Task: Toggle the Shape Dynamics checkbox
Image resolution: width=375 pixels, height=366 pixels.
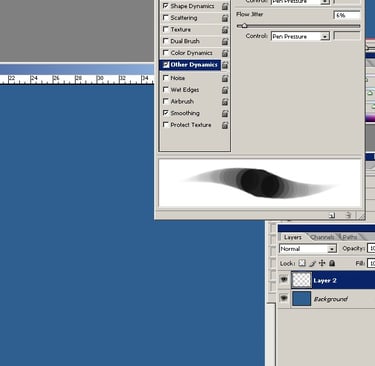Action: [166, 6]
